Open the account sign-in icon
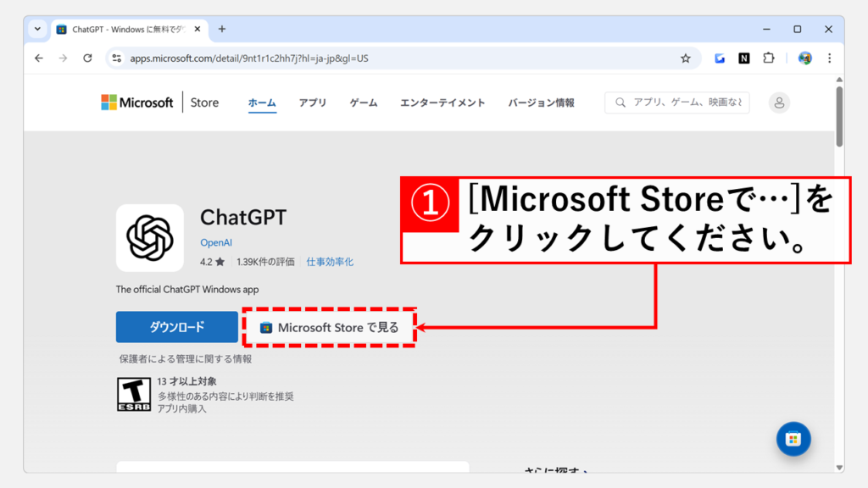Screen dimensions: 868x488 click(x=779, y=103)
